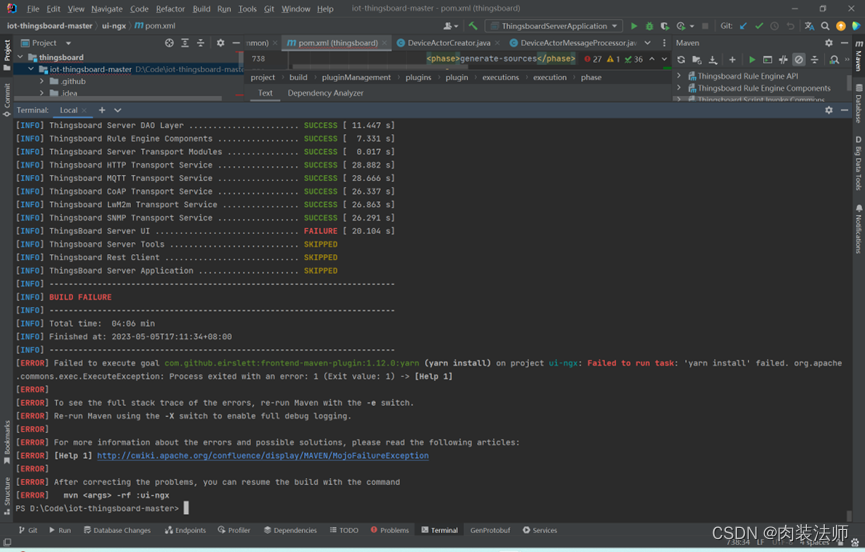Reload all Maven projects icon
The image size is (865, 552).
pyautogui.click(x=681, y=60)
